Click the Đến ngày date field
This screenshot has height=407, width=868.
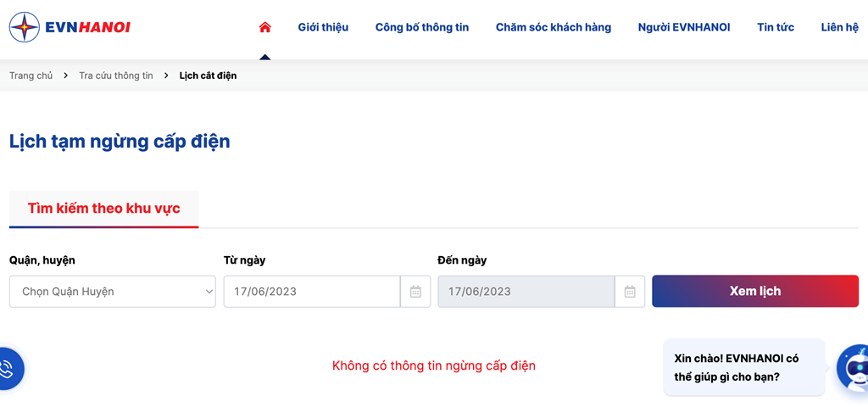(x=526, y=292)
